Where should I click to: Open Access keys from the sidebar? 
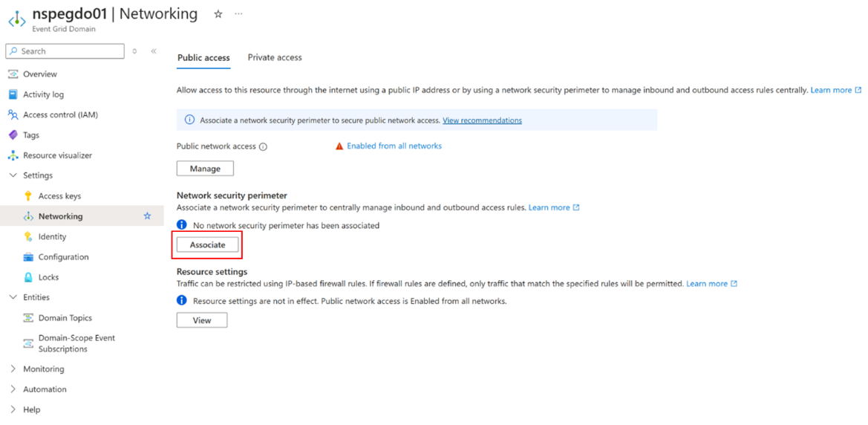[59, 196]
